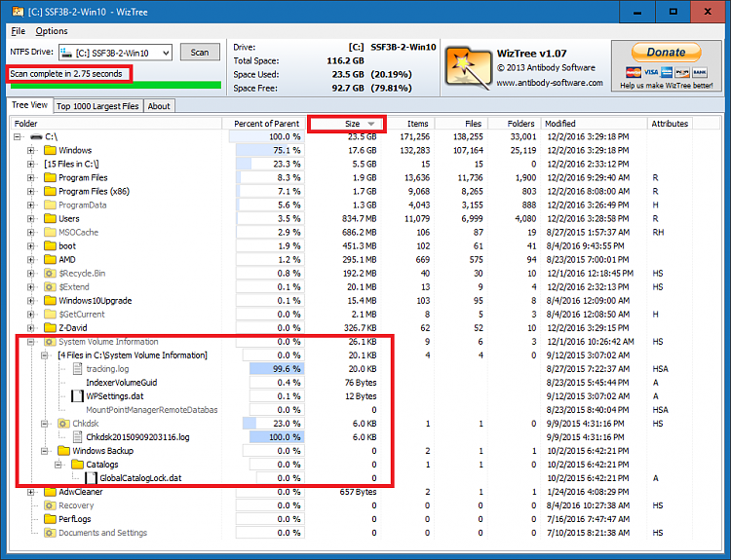Click the Donate button
Viewport: 731px width, 560px height.
(667, 53)
